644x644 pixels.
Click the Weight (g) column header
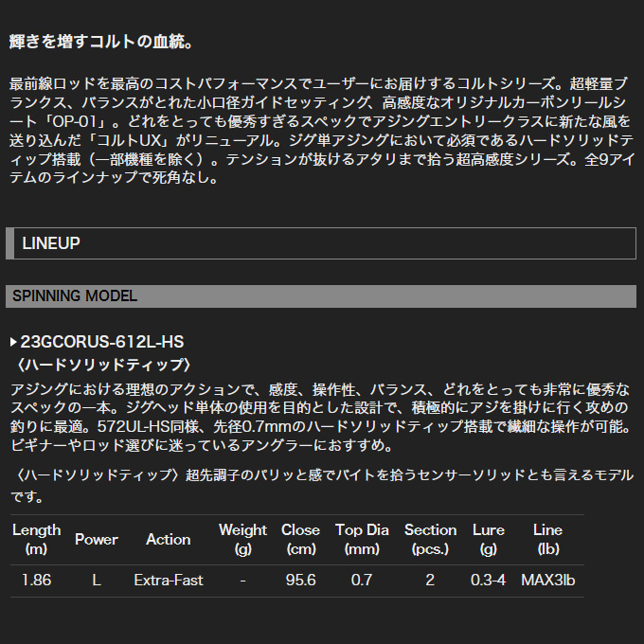point(243,539)
